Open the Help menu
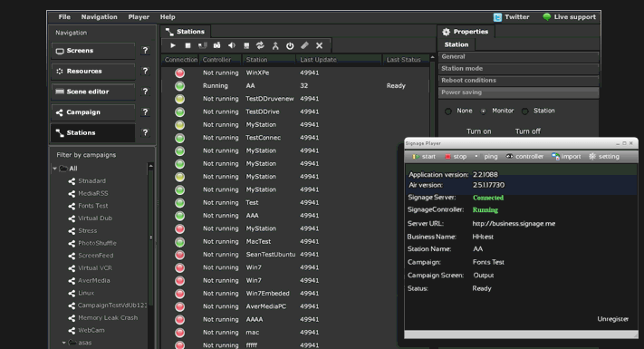644x349 pixels. 168,17
